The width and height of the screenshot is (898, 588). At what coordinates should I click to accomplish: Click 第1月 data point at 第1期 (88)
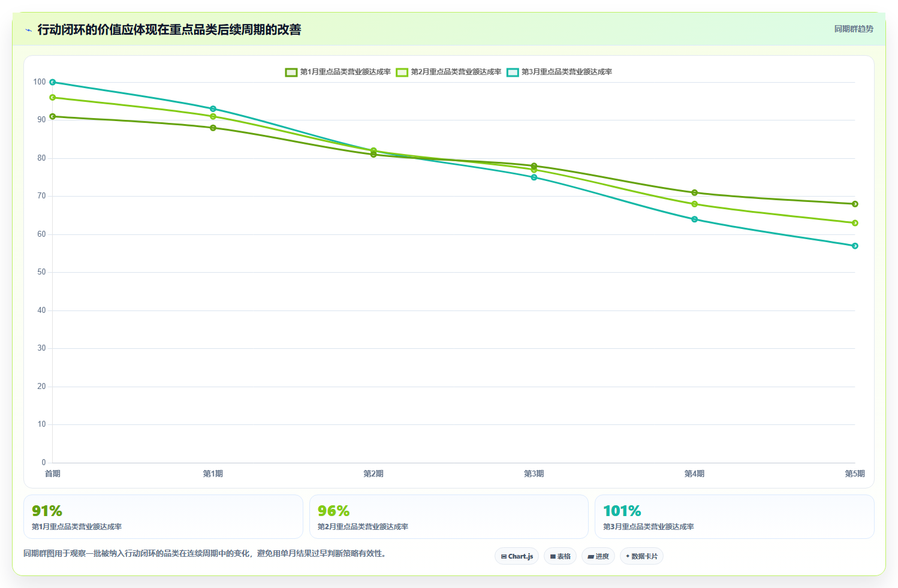213,128
